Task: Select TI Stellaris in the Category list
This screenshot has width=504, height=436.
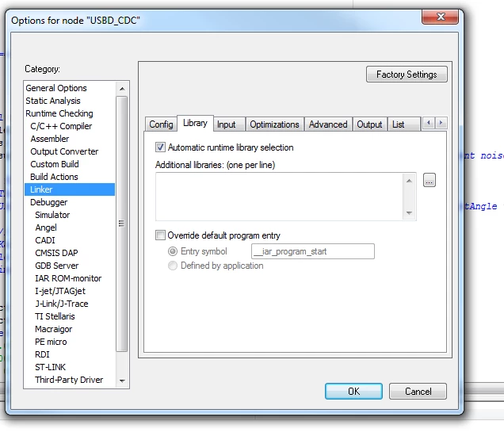Action: coord(70,316)
